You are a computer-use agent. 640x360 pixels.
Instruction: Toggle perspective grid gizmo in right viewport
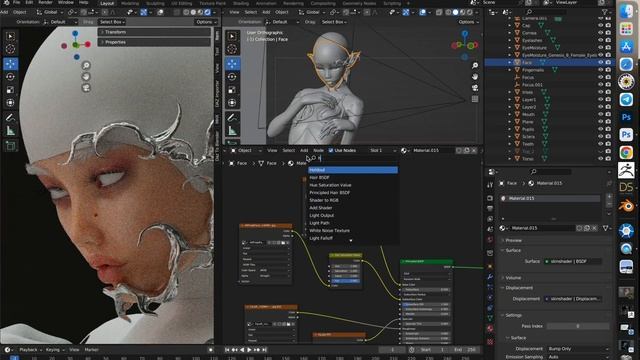[475, 99]
